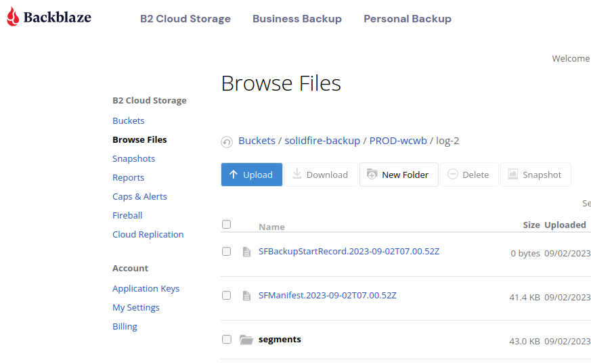Check the SFManifest file checkbox
Screen dimensions: 591x364
[227, 296]
